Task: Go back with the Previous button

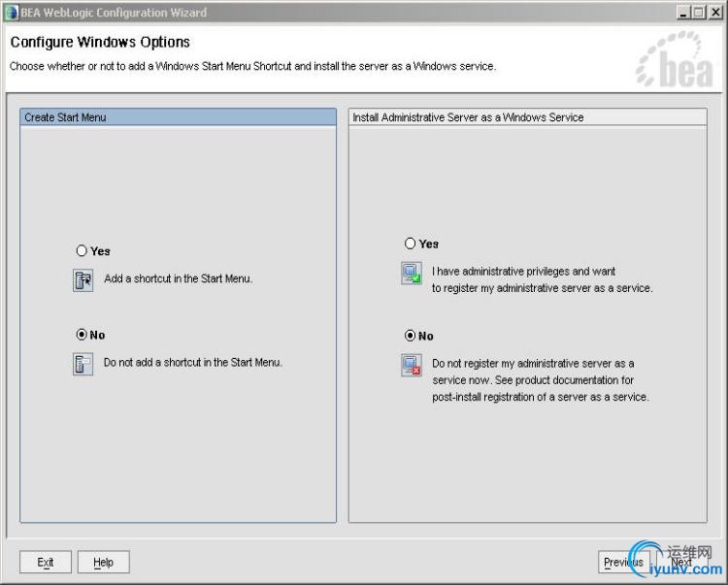Action: click(x=623, y=563)
